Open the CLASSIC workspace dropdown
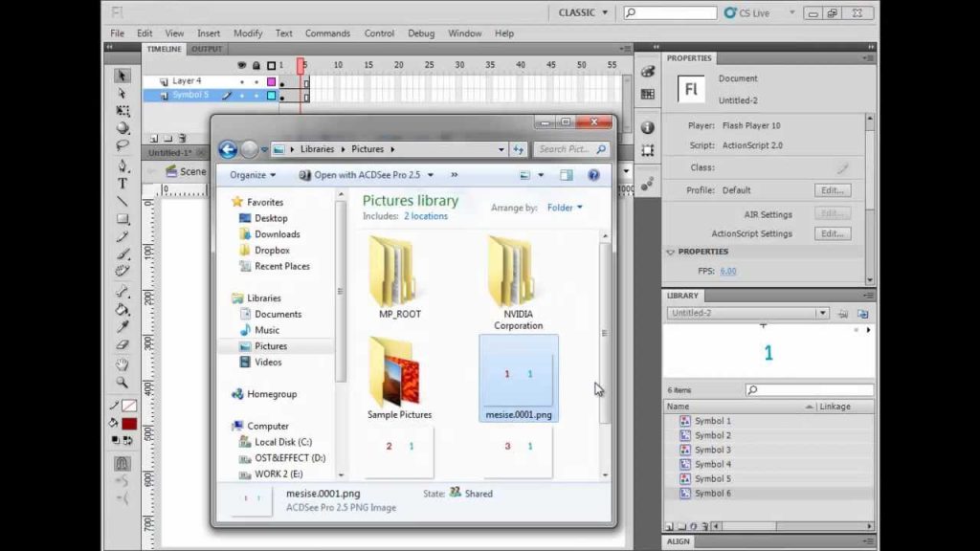Viewport: 980px width, 551px height. (x=583, y=12)
